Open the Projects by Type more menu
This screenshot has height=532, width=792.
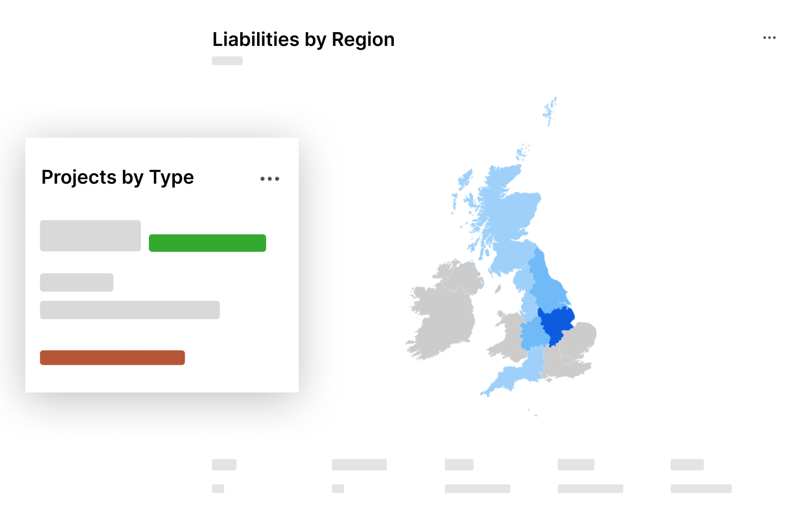click(270, 179)
